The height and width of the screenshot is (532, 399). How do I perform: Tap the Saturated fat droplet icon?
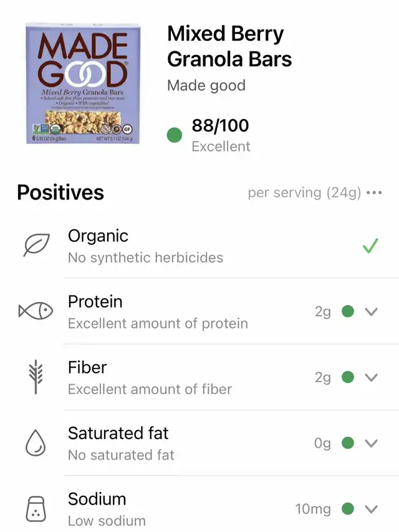click(x=36, y=443)
